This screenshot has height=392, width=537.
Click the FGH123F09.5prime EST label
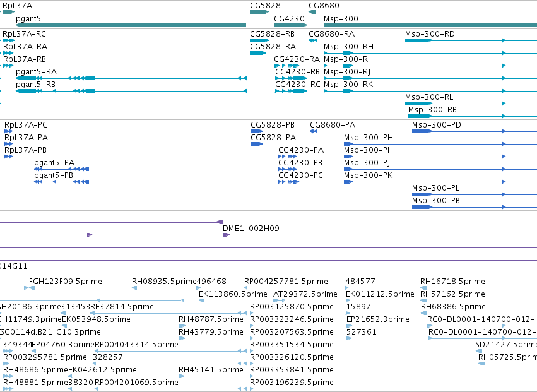point(66,282)
